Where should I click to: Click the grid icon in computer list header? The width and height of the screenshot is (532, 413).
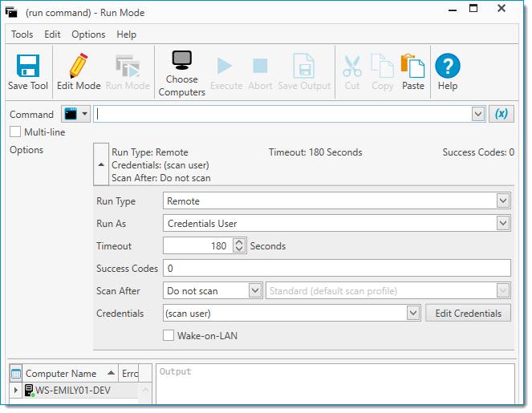(16, 373)
